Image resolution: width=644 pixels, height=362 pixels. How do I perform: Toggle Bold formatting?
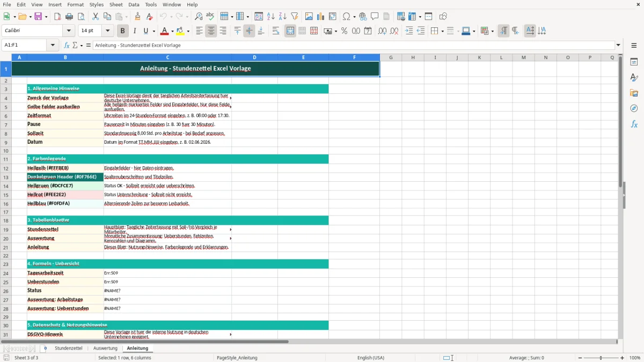(x=122, y=31)
